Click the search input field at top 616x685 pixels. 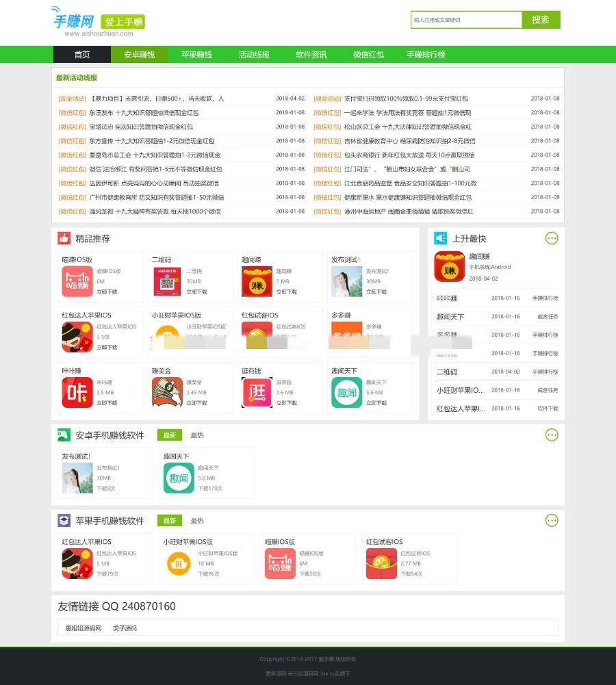465,21
